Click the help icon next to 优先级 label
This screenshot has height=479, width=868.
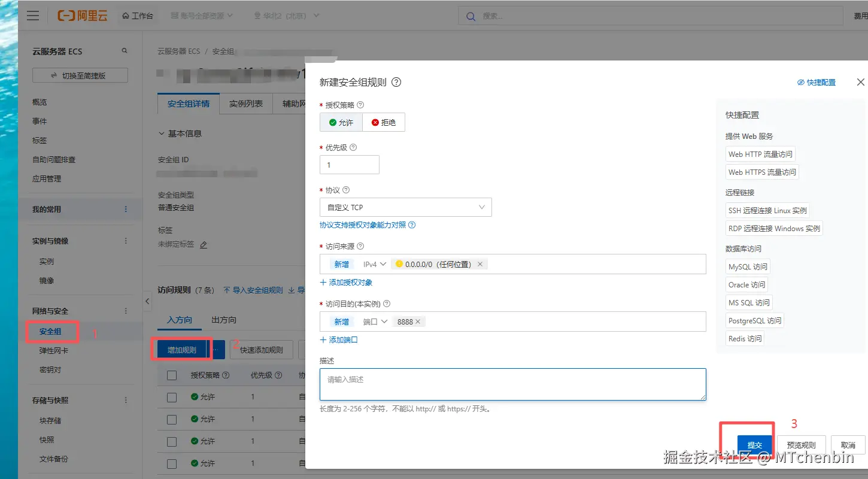pyautogui.click(x=353, y=147)
